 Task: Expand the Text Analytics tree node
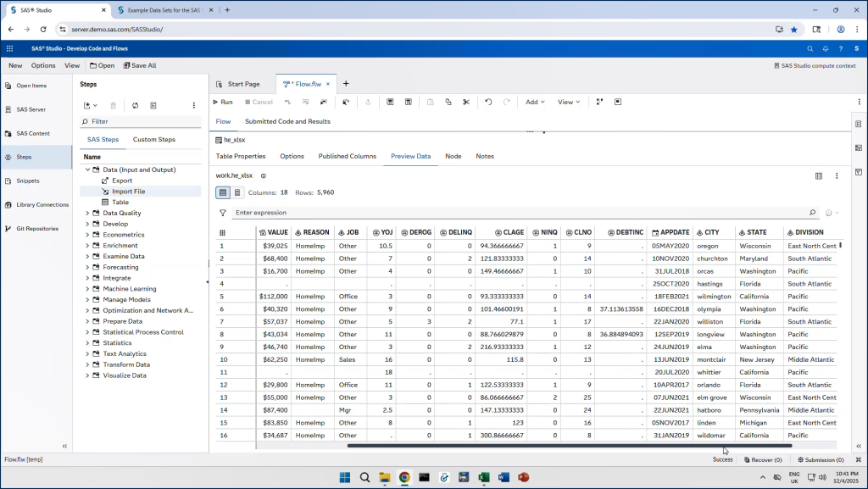[87, 354]
